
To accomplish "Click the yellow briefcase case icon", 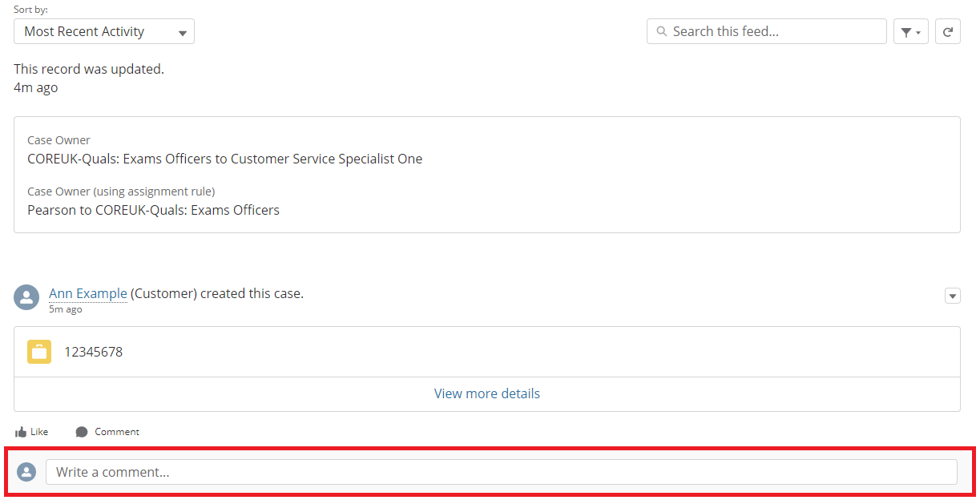I will 39,352.
